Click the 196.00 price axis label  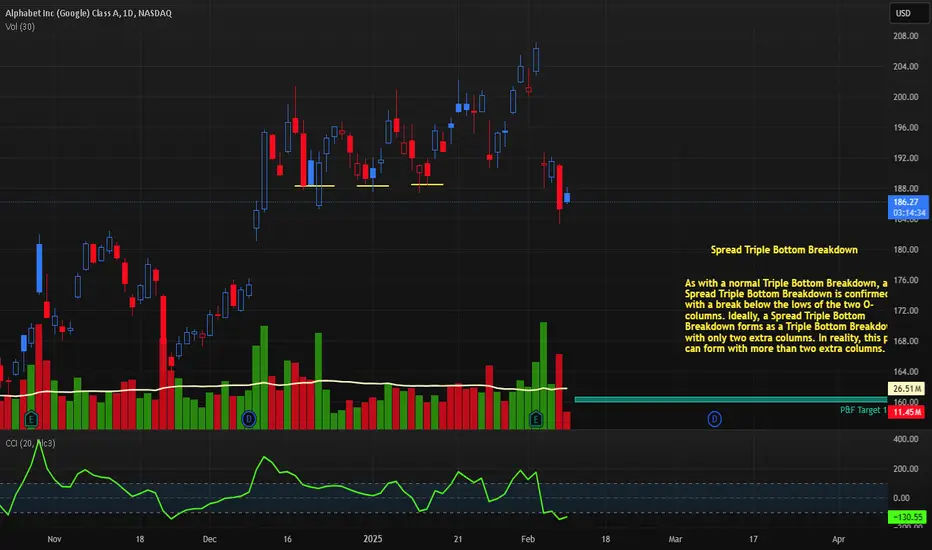coord(906,128)
